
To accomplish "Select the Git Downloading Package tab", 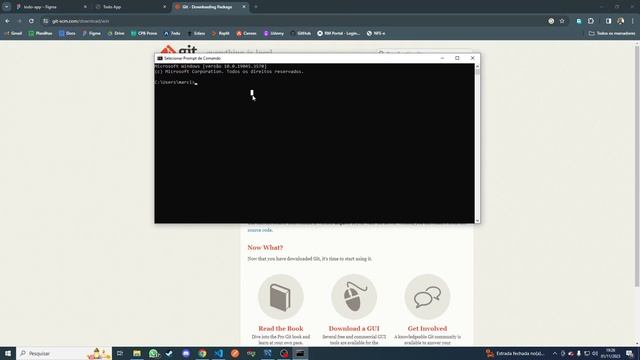I will 210,7.
